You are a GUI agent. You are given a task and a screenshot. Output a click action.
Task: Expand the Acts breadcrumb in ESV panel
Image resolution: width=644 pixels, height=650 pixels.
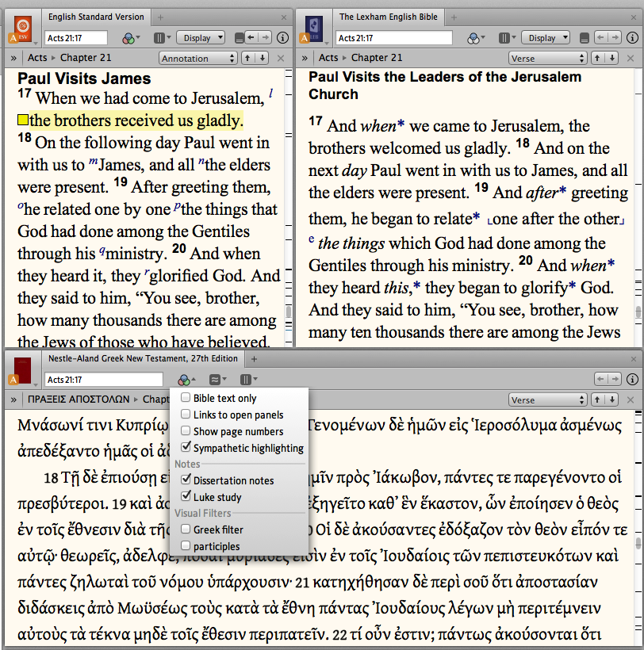pos(37,58)
